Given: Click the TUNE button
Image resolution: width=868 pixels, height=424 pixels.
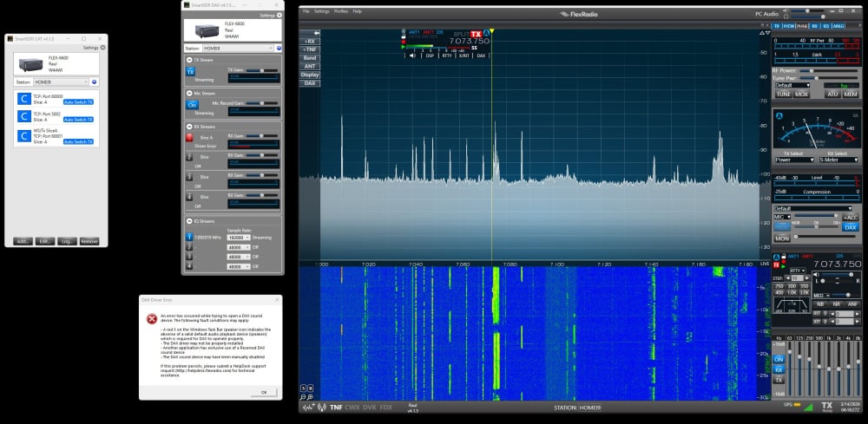Looking at the screenshot, I should (x=783, y=94).
